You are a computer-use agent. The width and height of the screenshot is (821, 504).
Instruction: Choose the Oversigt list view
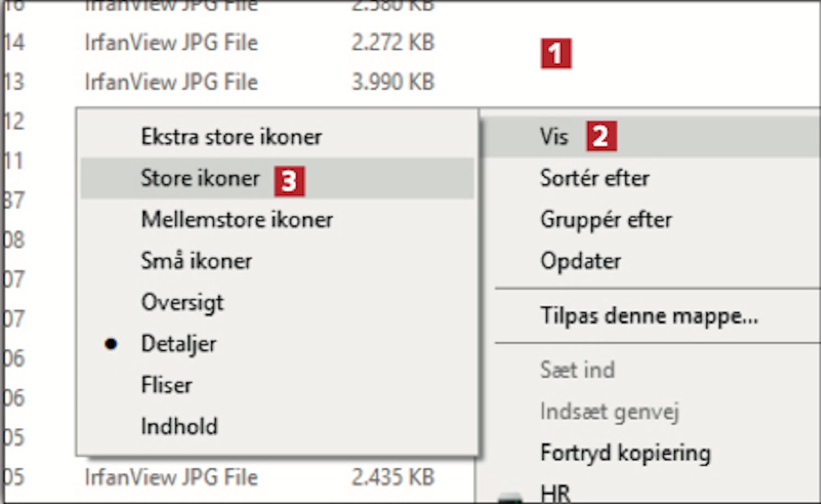click(x=277, y=303)
